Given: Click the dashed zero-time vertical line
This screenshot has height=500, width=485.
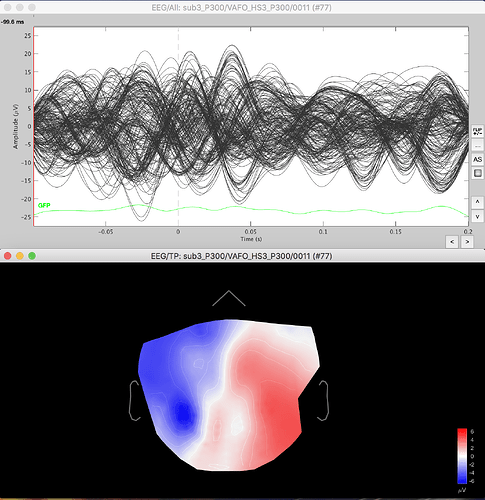Looking at the screenshot, I should coord(178,127).
